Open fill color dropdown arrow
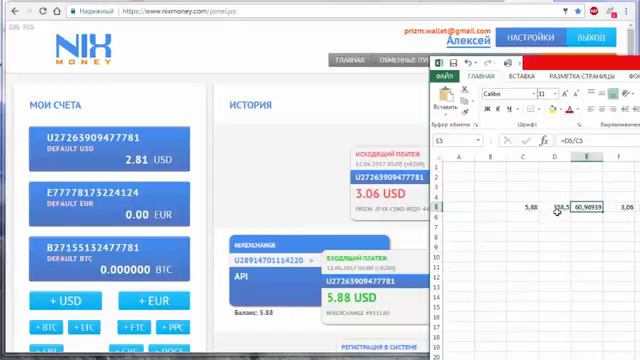This screenshot has height=360, width=640. click(x=560, y=109)
